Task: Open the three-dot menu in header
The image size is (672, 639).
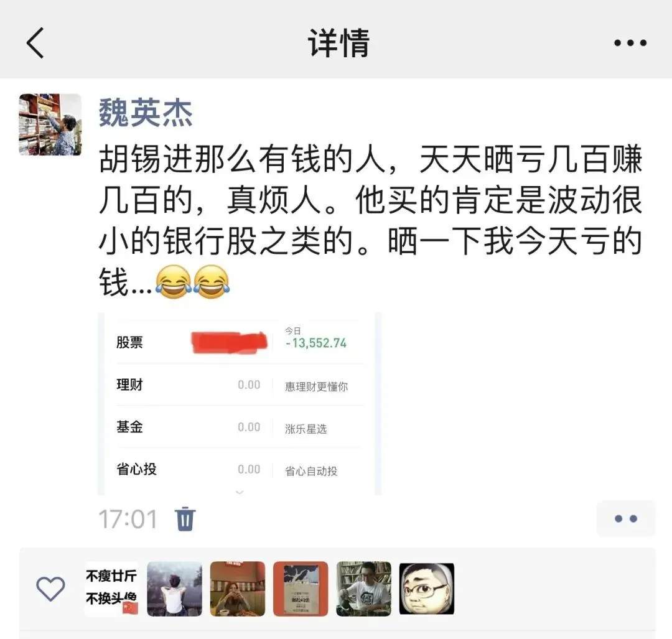Action: pyautogui.click(x=630, y=43)
